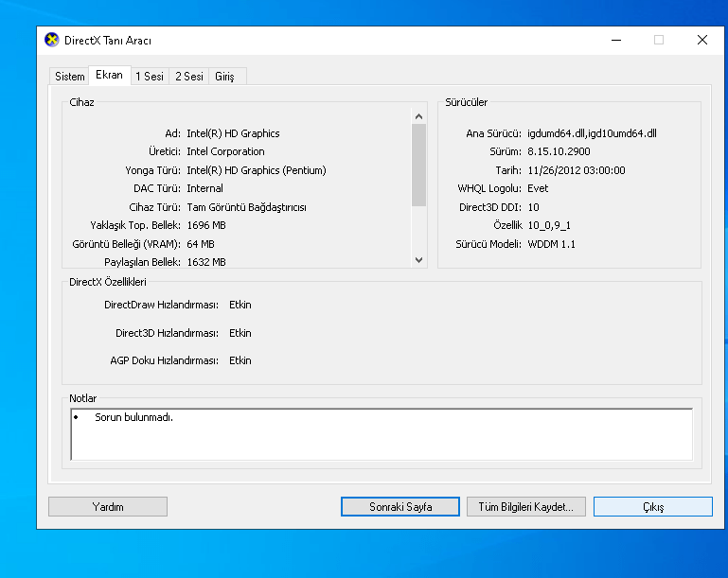The width and height of the screenshot is (728, 578).
Task: Click the 'Ana Sürücü:' label
Action: click(493, 133)
